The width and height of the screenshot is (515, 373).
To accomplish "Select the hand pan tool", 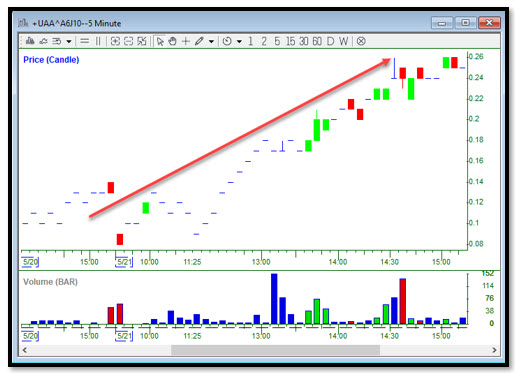I will pos(172,41).
